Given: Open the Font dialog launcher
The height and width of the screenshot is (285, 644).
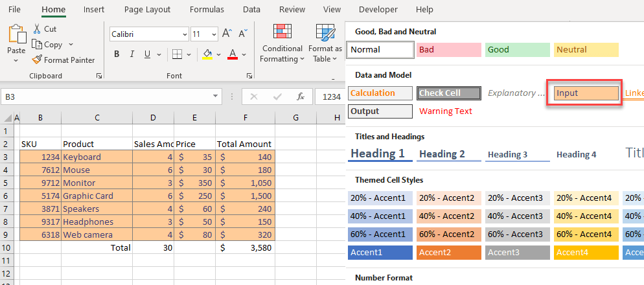Looking at the screenshot, I should tap(249, 76).
